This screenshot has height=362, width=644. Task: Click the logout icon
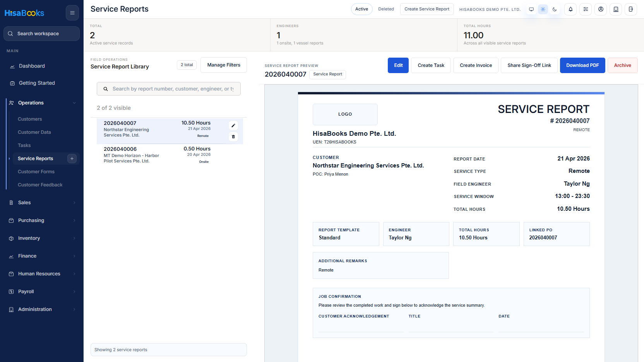click(631, 9)
